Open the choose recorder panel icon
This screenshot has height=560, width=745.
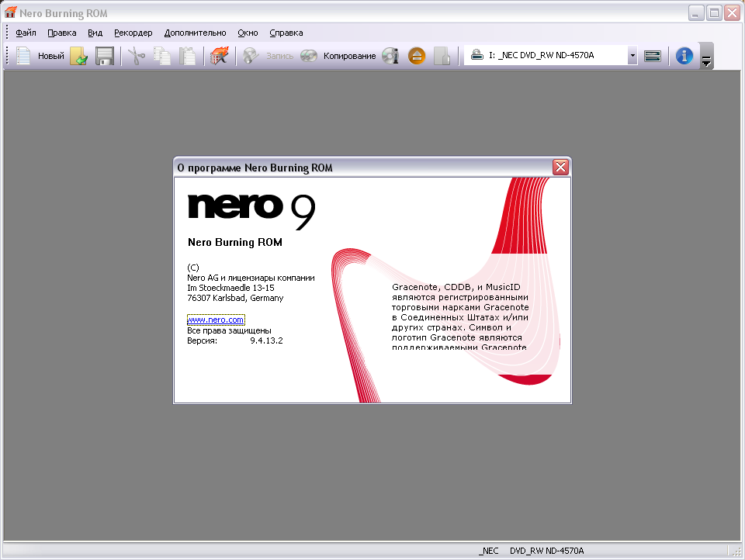click(653, 56)
